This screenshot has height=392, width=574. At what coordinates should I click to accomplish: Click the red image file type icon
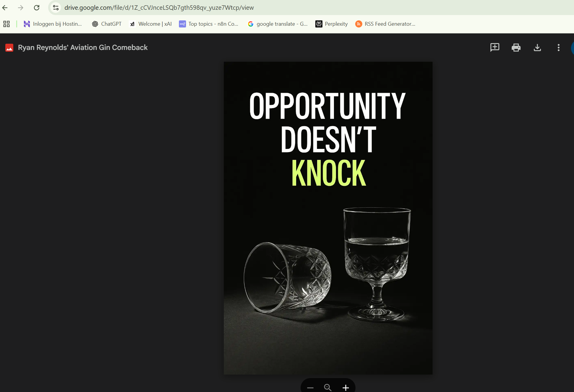point(9,48)
